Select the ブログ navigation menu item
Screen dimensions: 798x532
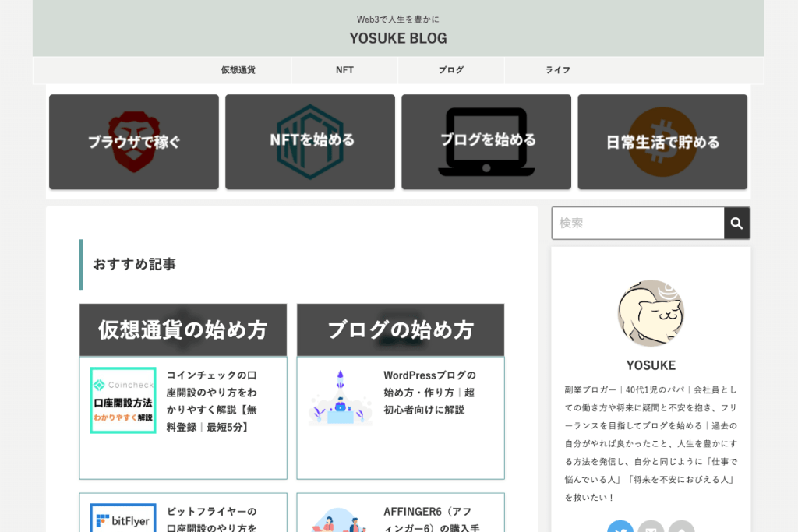tap(450, 70)
